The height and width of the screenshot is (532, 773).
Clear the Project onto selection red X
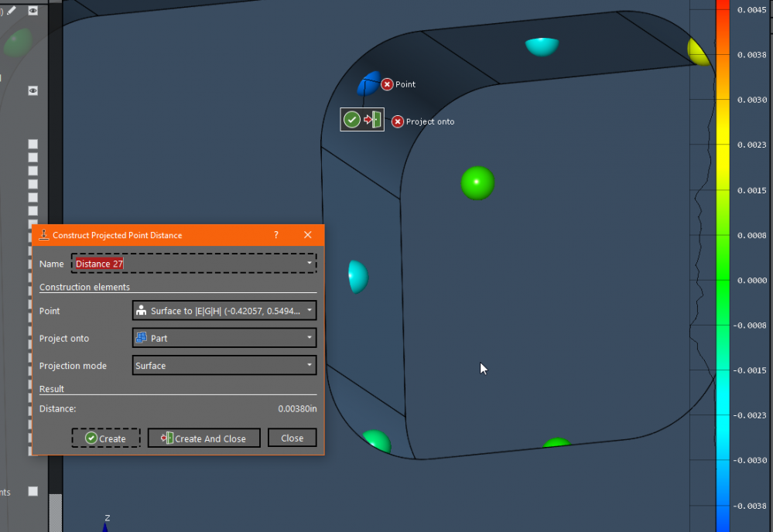click(x=398, y=121)
